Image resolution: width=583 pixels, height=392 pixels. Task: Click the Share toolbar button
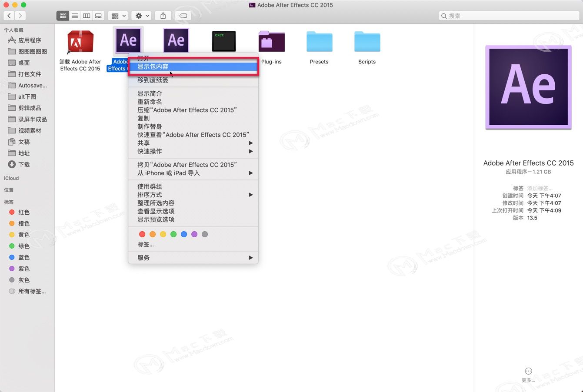(163, 16)
